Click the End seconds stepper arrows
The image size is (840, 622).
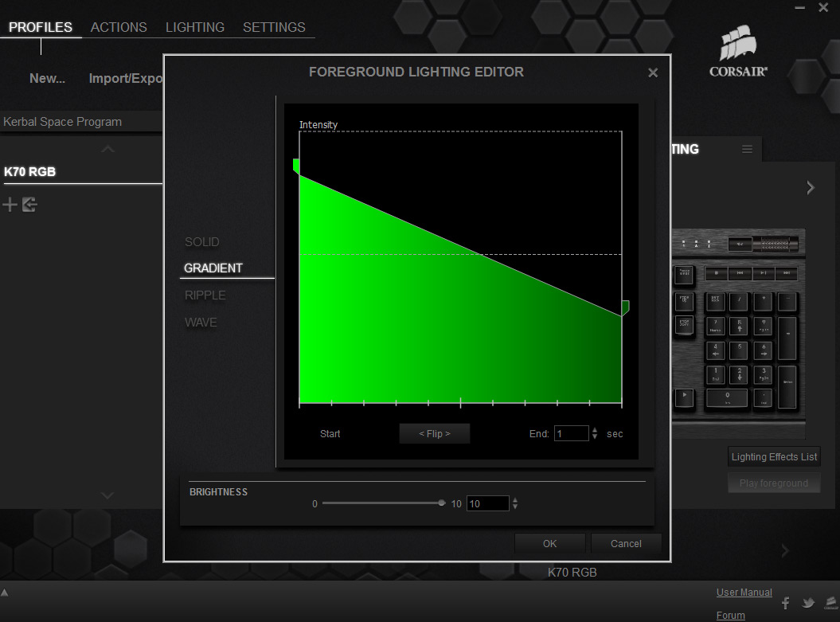[x=595, y=434]
